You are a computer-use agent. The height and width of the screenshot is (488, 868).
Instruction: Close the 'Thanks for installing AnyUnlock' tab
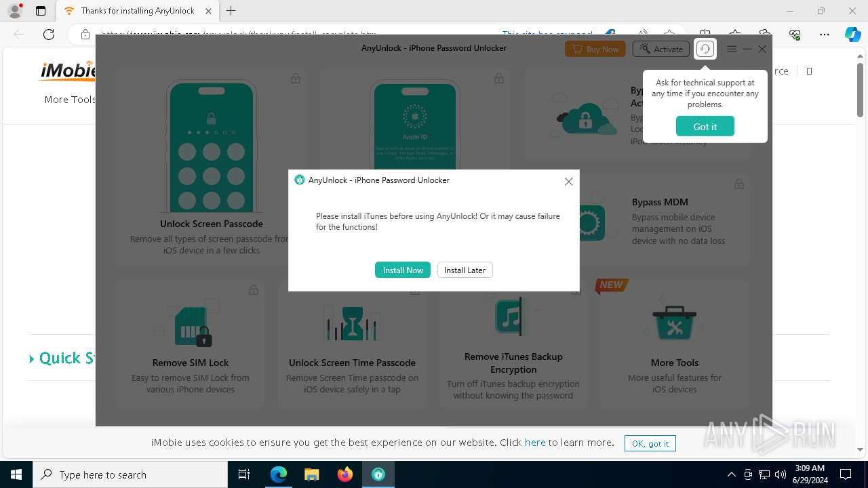208,11
